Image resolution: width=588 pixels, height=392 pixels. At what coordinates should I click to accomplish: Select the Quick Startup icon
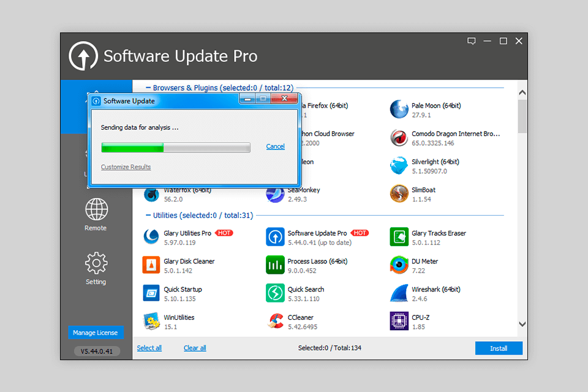[151, 293]
